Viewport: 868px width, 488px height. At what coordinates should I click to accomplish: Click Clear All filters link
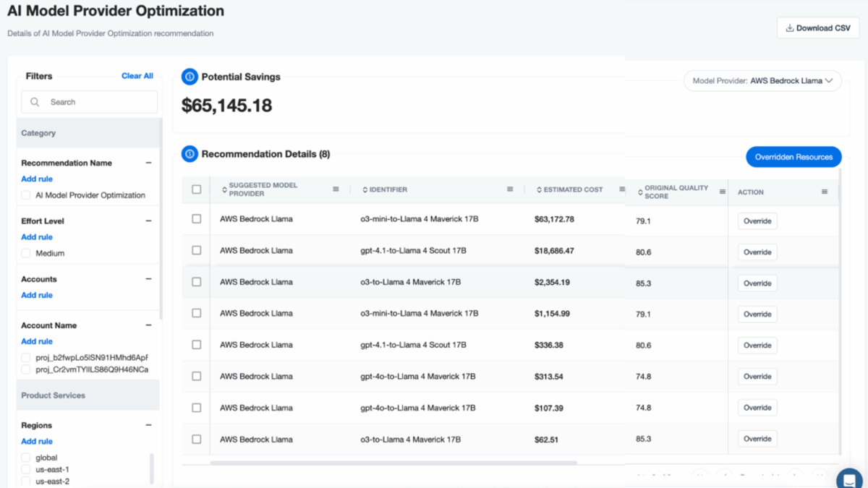pyautogui.click(x=137, y=76)
